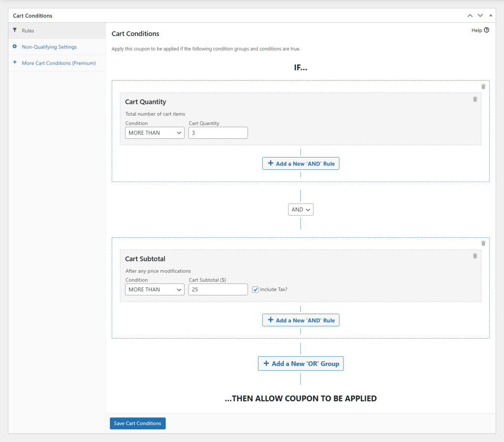Open Help via the question mark icon
Image resolution: width=504 pixels, height=442 pixels.
coord(486,30)
